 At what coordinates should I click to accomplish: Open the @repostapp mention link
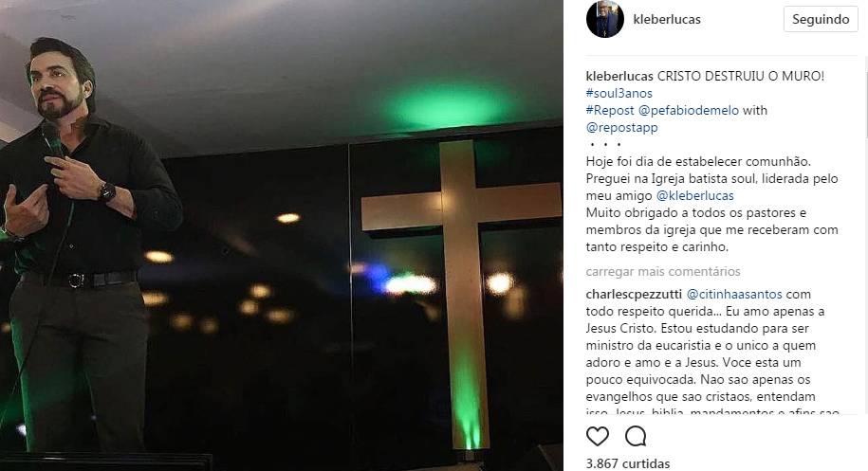pyautogui.click(x=621, y=127)
